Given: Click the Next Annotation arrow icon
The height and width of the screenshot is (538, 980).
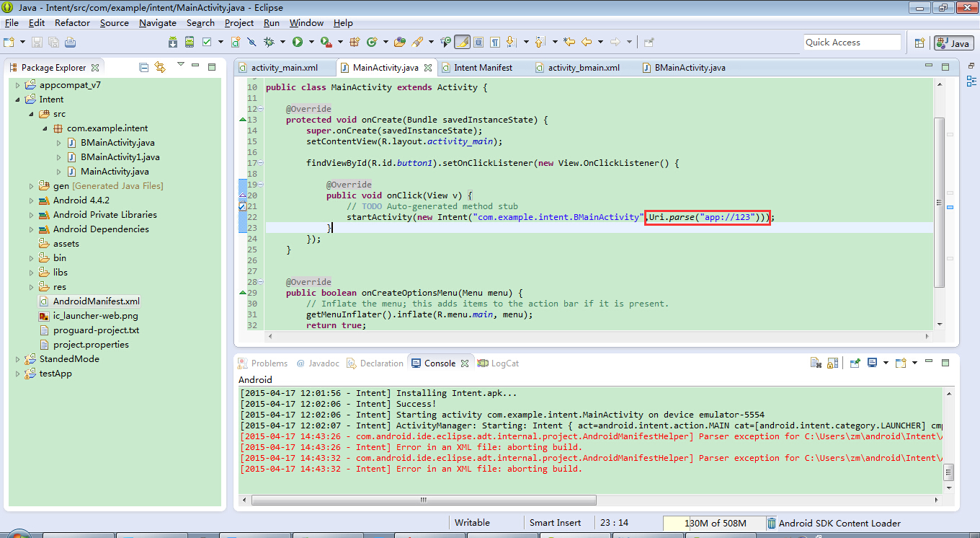Looking at the screenshot, I should 512,42.
